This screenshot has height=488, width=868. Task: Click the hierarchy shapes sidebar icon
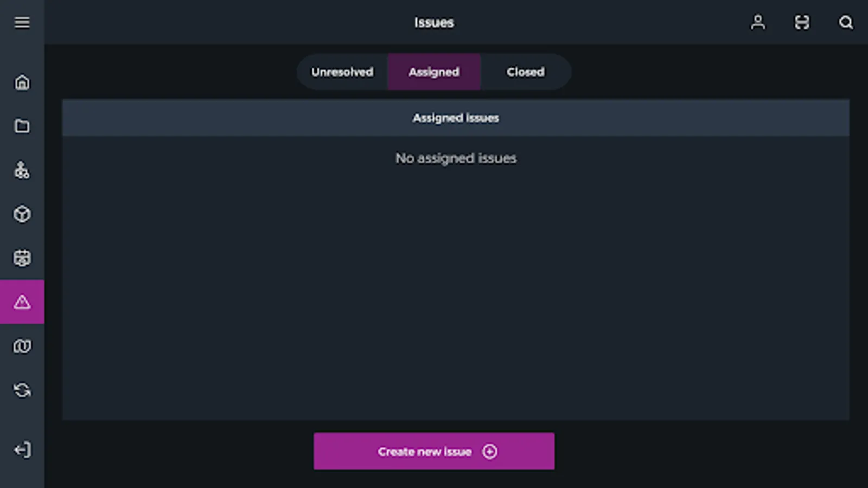pos(22,170)
